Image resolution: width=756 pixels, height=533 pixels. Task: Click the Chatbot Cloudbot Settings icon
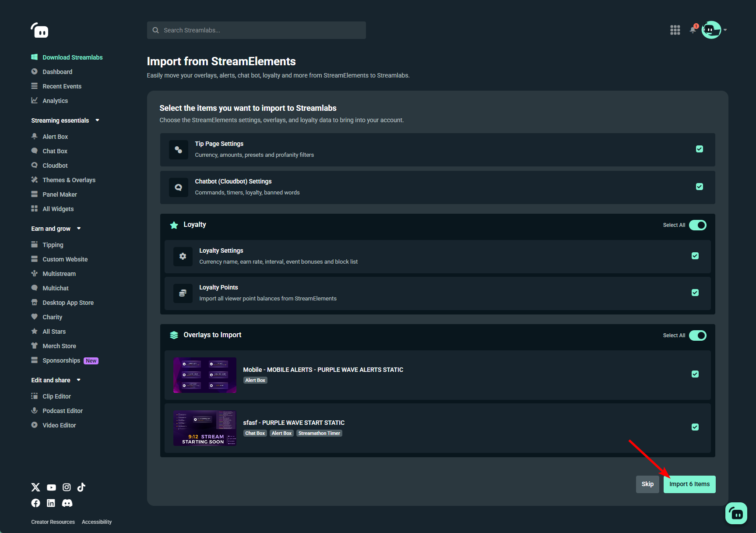tap(179, 187)
